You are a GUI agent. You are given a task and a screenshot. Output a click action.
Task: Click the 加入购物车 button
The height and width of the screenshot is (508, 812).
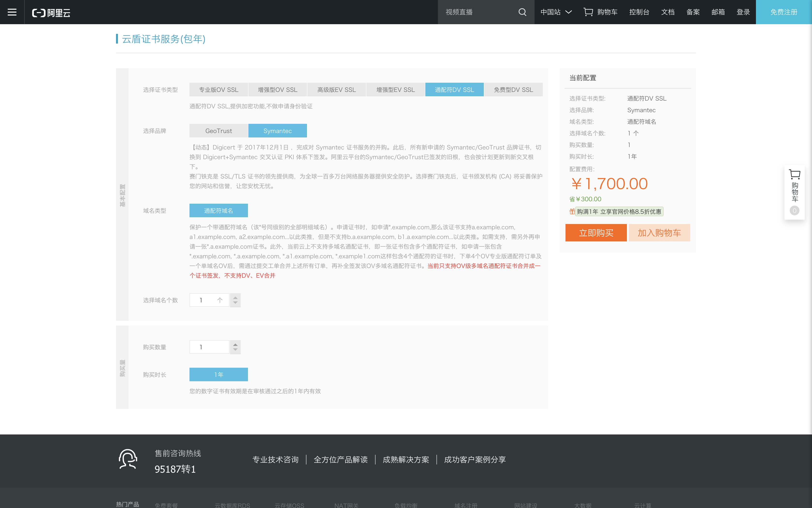[x=659, y=233]
